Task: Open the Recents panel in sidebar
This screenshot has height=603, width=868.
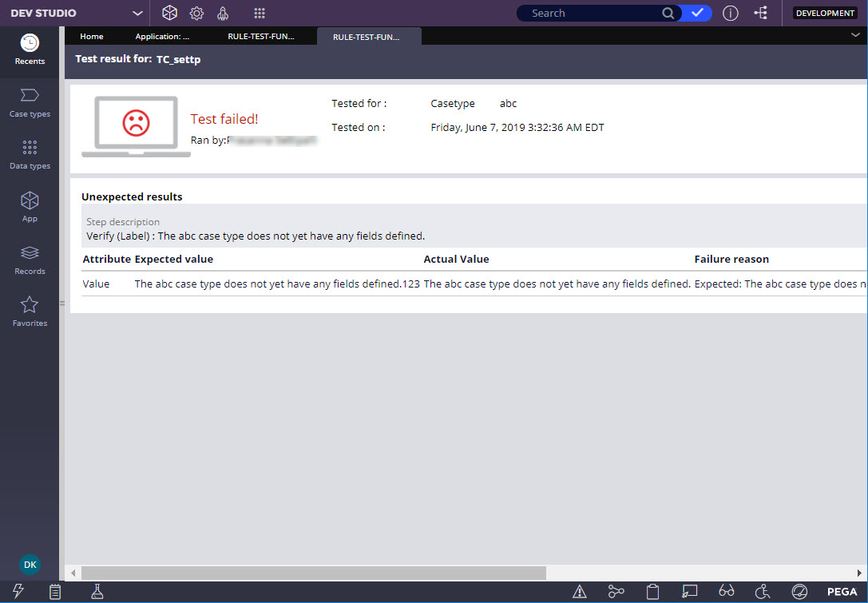Action: 30,50
